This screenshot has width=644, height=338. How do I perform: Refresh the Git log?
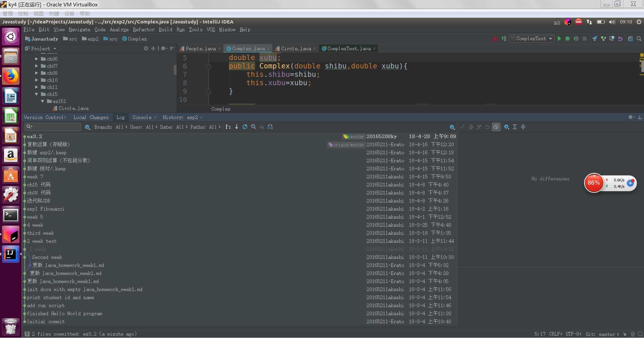click(245, 127)
